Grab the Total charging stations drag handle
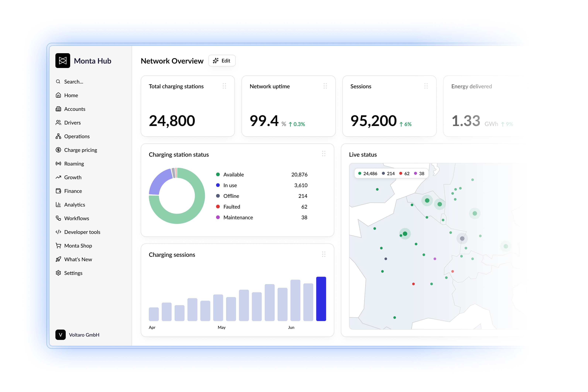Image resolution: width=588 pixels, height=392 pixels. click(x=224, y=86)
